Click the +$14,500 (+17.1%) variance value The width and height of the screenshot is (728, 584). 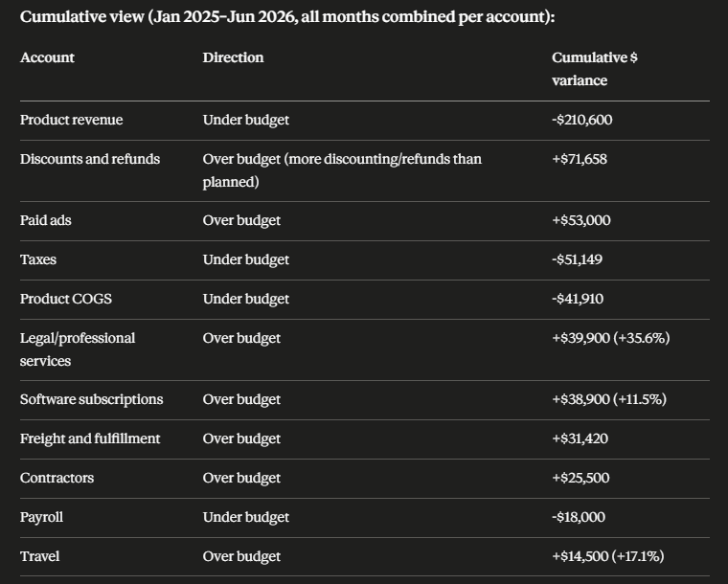point(608,556)
